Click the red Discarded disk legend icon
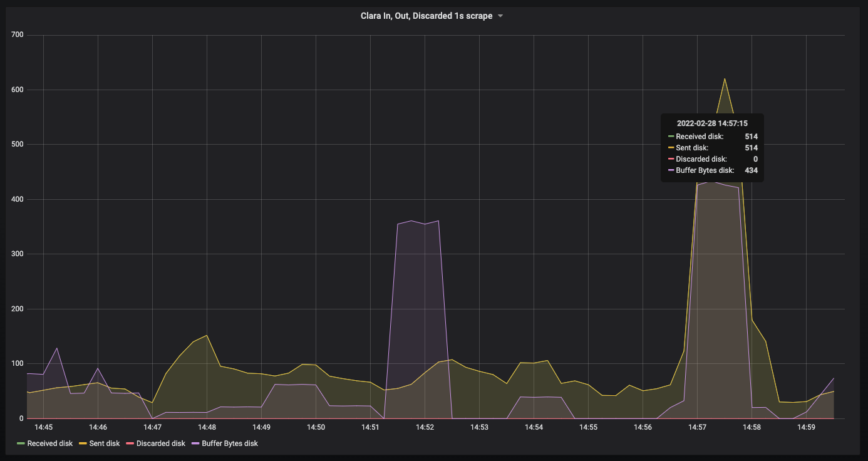This screenshot has height=461, width=868. click(128, 443)
